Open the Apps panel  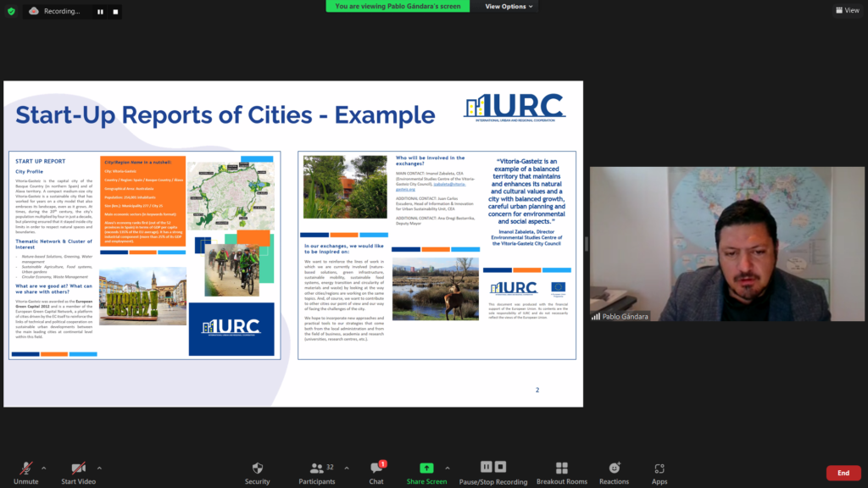(659, 472)
